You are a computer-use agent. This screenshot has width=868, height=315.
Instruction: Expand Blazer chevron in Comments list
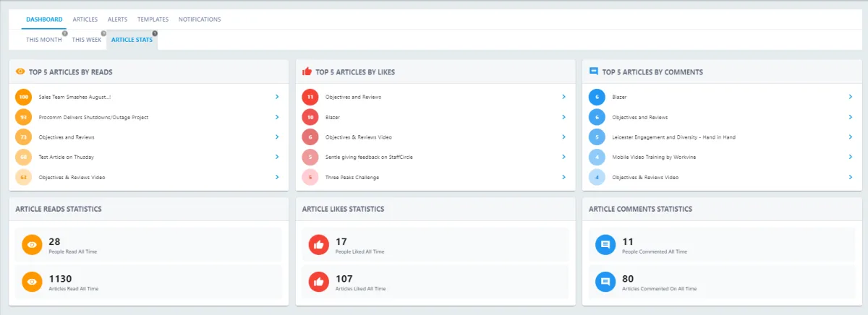pos(851,97)
